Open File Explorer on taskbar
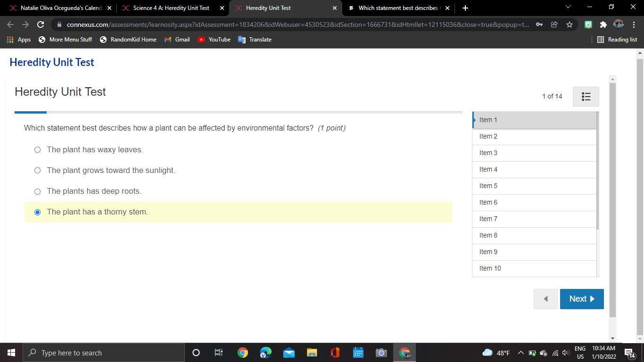 tap(312, 353)
